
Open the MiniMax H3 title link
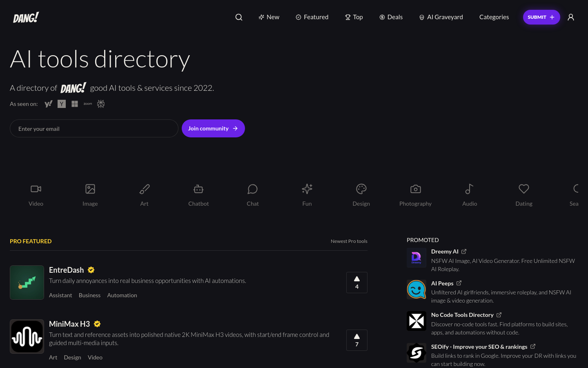(x=69, y=324)
